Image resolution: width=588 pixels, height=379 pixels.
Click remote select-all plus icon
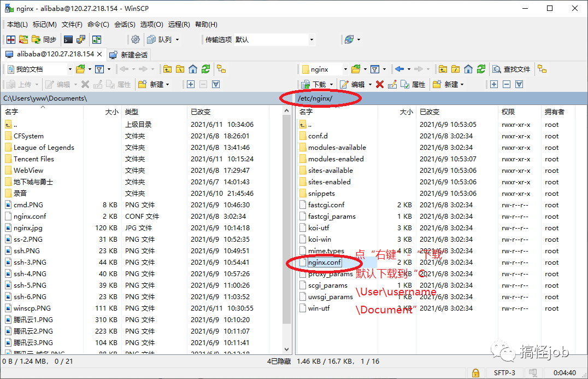pos(494,84)
